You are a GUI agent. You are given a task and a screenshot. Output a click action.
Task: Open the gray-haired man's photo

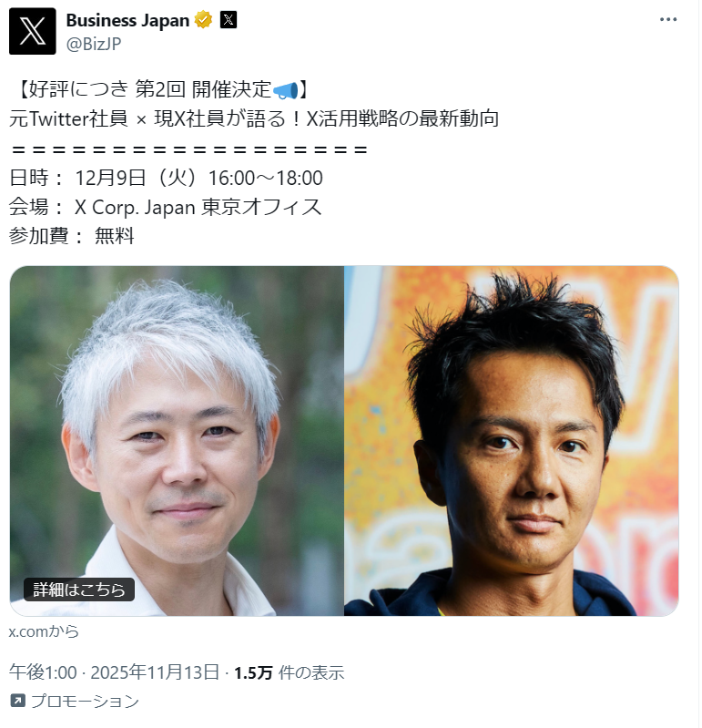pyautogui.click(x=177, y=441)
